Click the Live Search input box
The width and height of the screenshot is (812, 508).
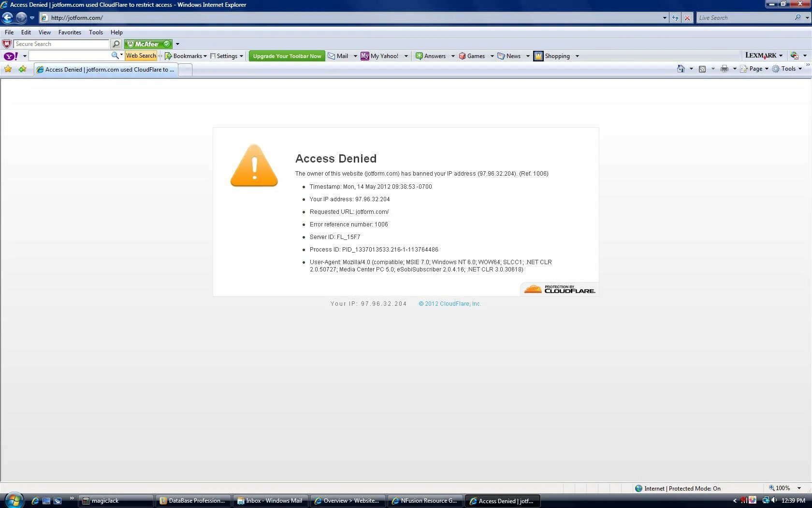[x=744, y=18]
